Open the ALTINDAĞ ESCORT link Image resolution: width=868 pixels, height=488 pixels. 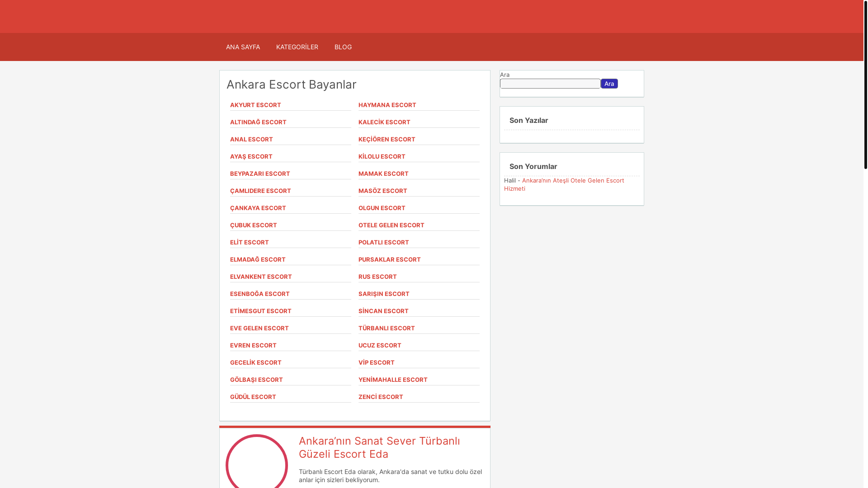(x=258, y=122)
